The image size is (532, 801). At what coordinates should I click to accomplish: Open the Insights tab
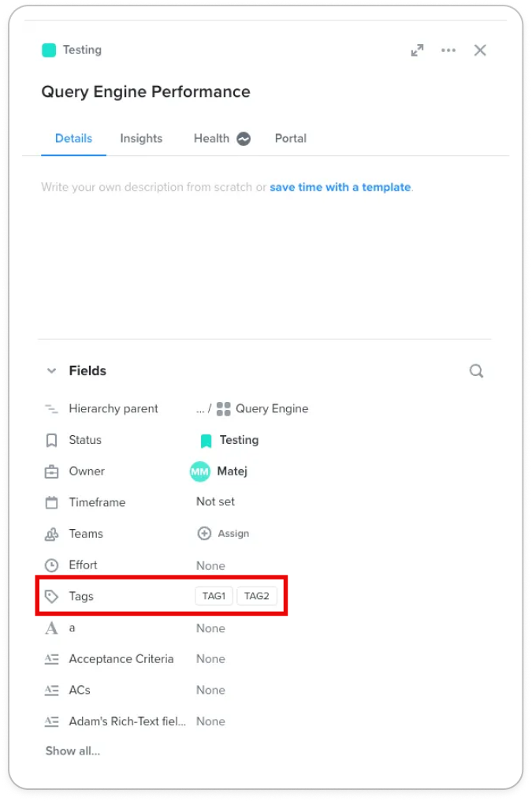tap(141, 139)
